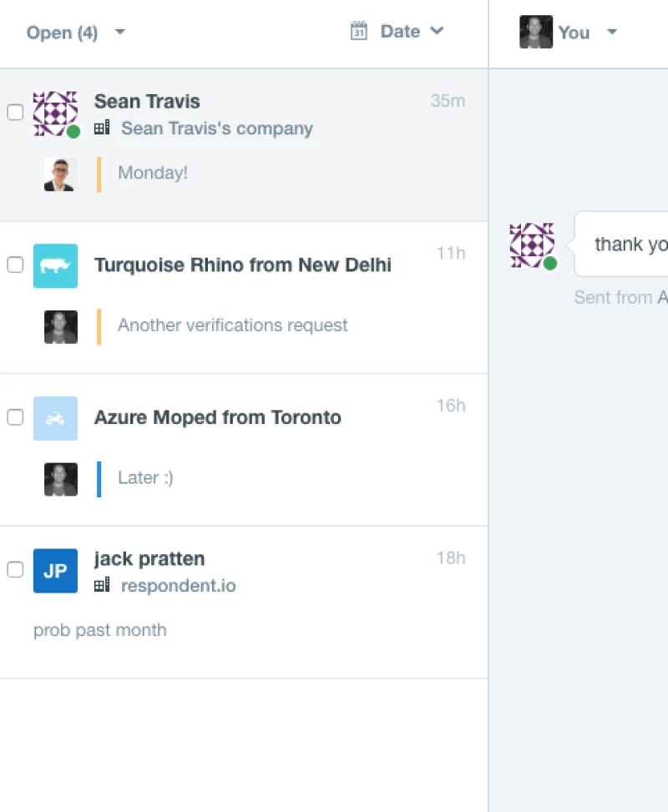Tick the Turquoise Rhino conversation checkbox
Viewport: 668px width, 812px height.
tap(15, 265)
